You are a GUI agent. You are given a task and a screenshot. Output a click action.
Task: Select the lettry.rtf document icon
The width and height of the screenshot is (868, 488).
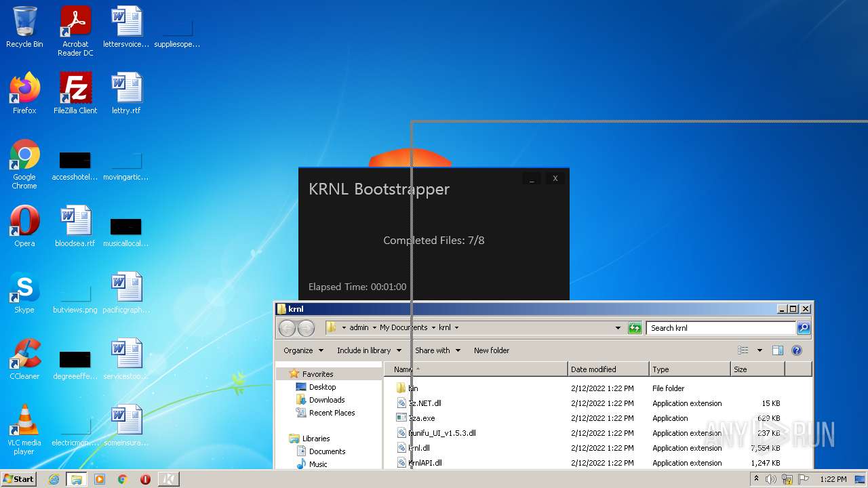pos(126,94)
